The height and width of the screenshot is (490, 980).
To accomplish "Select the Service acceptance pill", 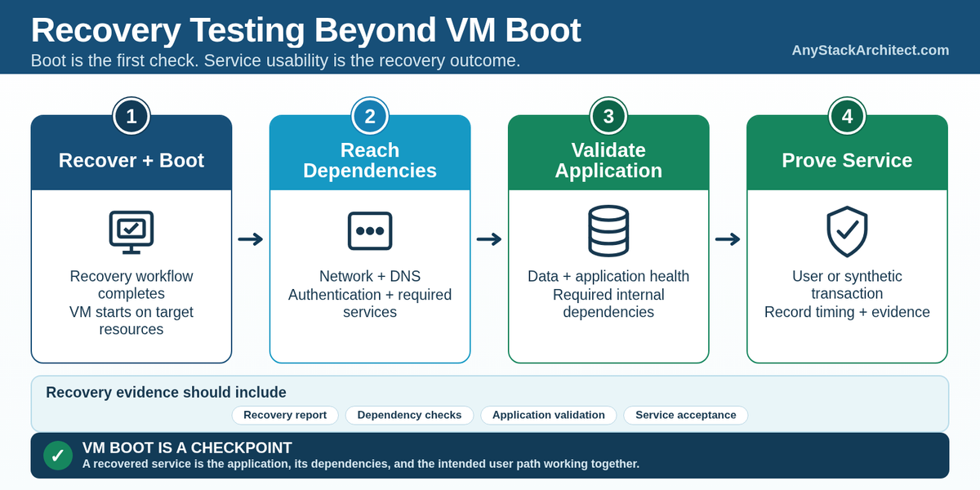I will click(686, 415).
